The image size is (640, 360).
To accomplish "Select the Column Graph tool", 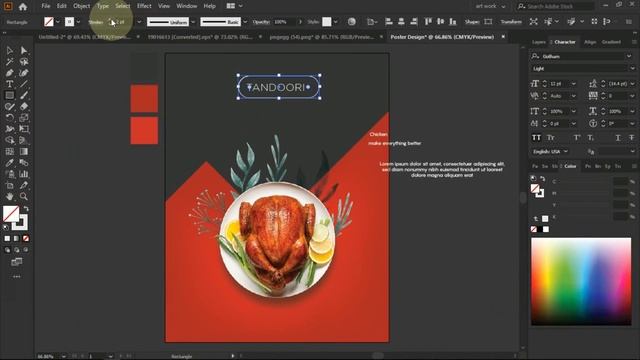I will point(24,174).
